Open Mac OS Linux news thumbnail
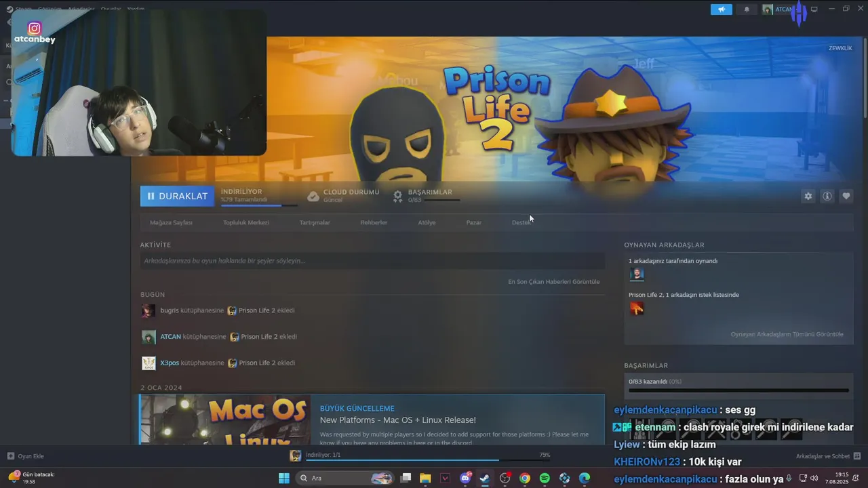Image resolution: width=868 pixels, height=488 pixels. pos(225,420)
